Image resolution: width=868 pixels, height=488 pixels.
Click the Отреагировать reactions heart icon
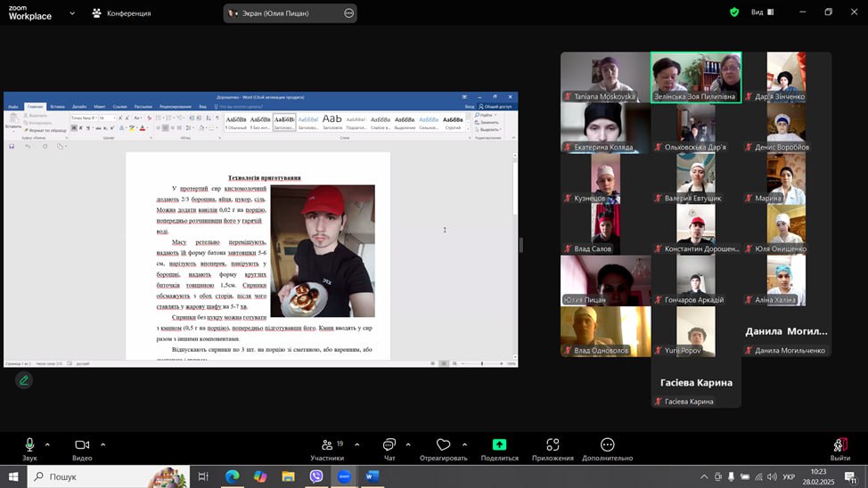click(x=443, y=445)
